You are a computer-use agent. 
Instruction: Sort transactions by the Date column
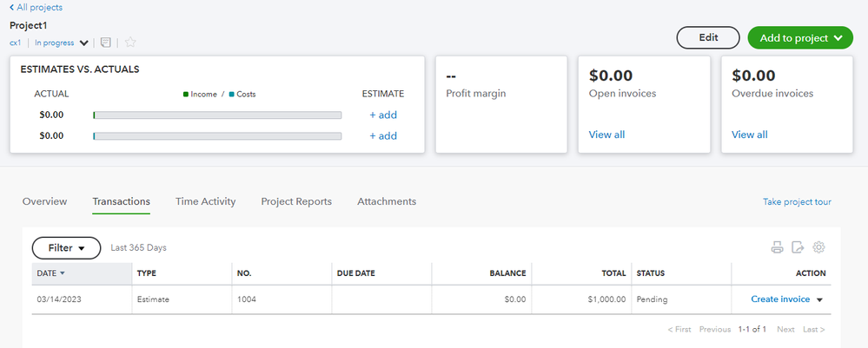point(51,272)
